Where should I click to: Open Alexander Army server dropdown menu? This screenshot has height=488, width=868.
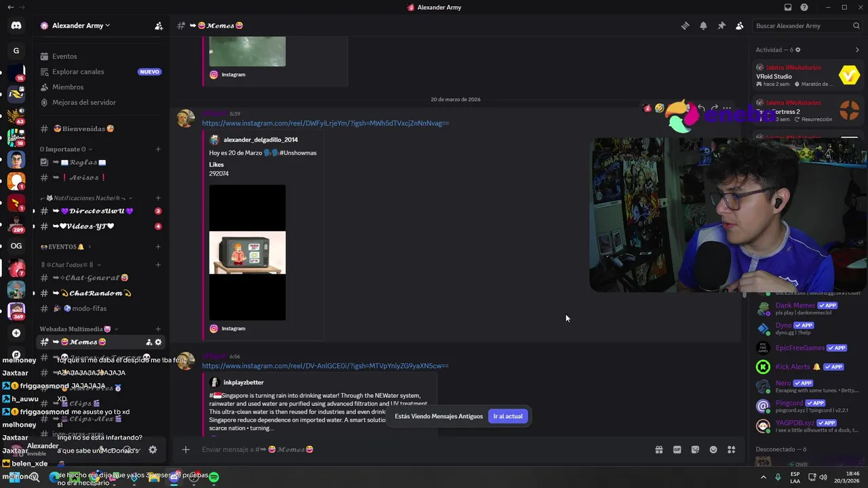point(80,26)
